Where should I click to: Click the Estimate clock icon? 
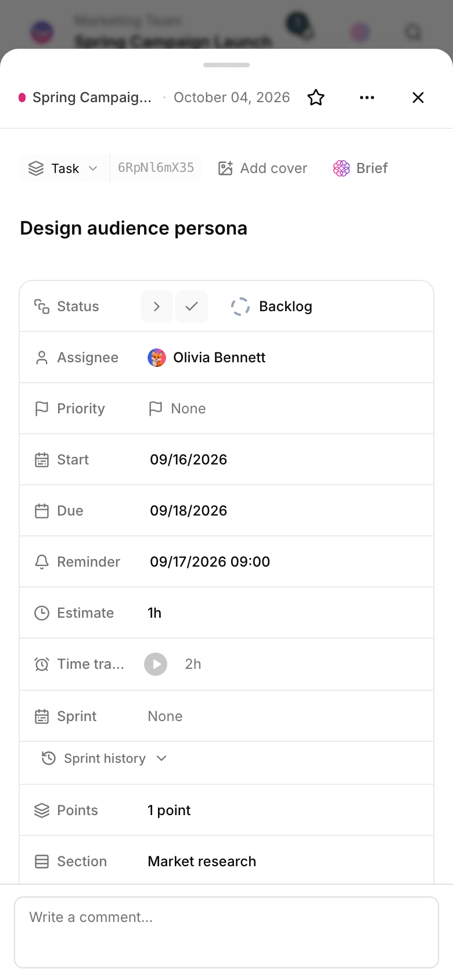click(42, 613)
